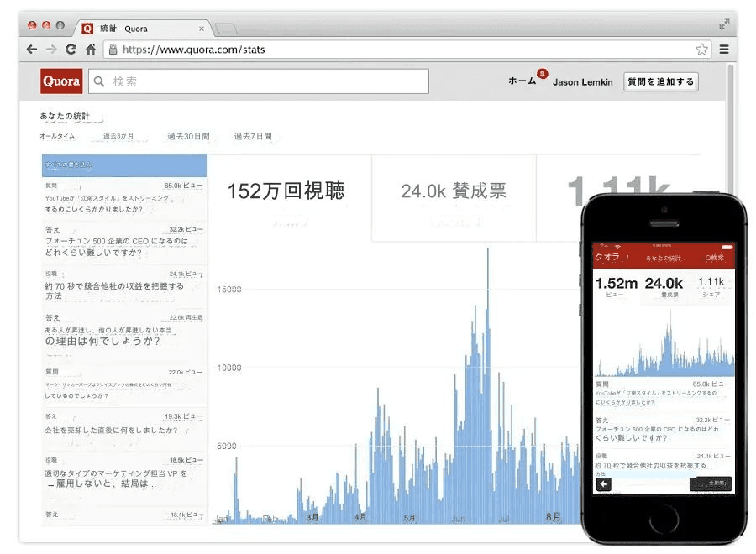This screenshot has height=554, width=756.
Task: Click the Quora 検索 search field
Action: [x=259, y=81]
